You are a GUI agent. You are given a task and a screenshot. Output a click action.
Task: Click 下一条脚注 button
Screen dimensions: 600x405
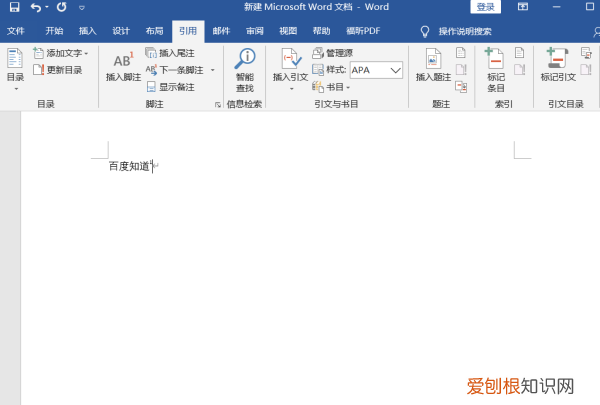pyautogui.click(x=175, y=70)
